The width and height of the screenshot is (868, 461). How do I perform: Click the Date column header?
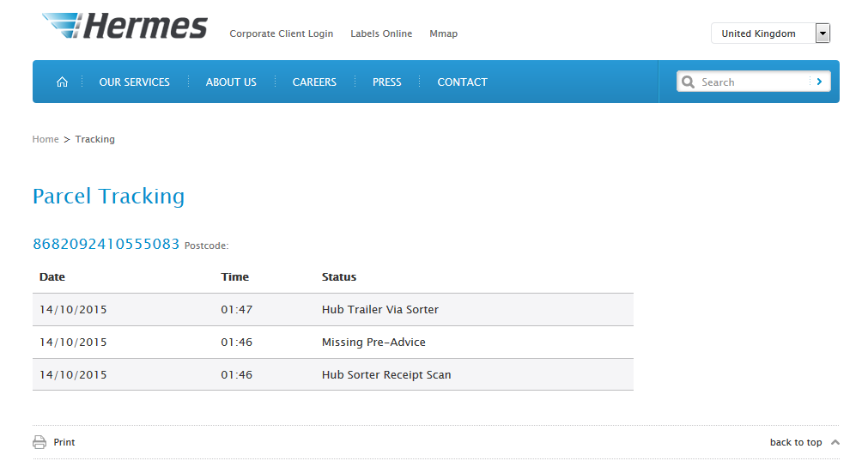pyautogui.click(x=52, y=276)
